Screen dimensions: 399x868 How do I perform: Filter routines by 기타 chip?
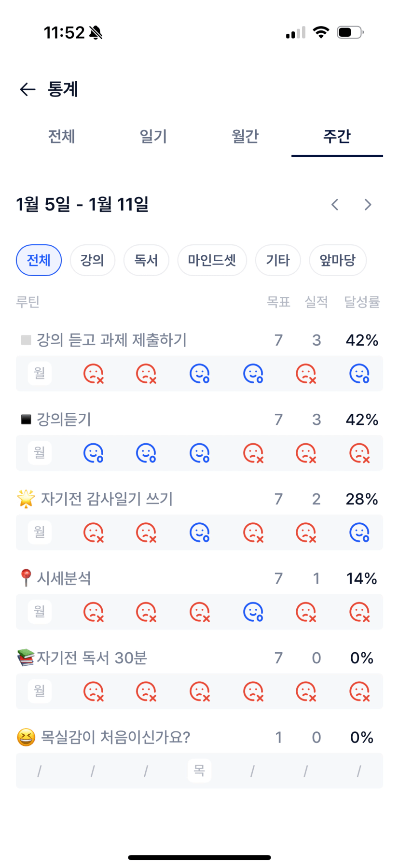click(278, 260)
